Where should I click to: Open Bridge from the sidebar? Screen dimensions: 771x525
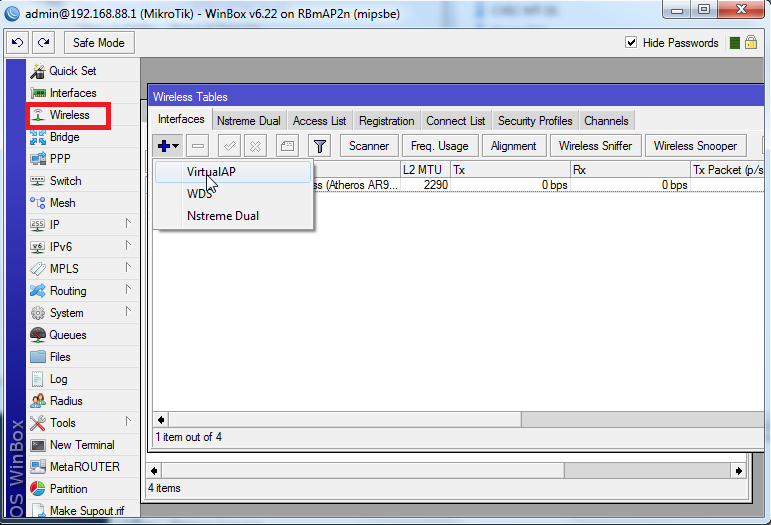coord(64,137)
